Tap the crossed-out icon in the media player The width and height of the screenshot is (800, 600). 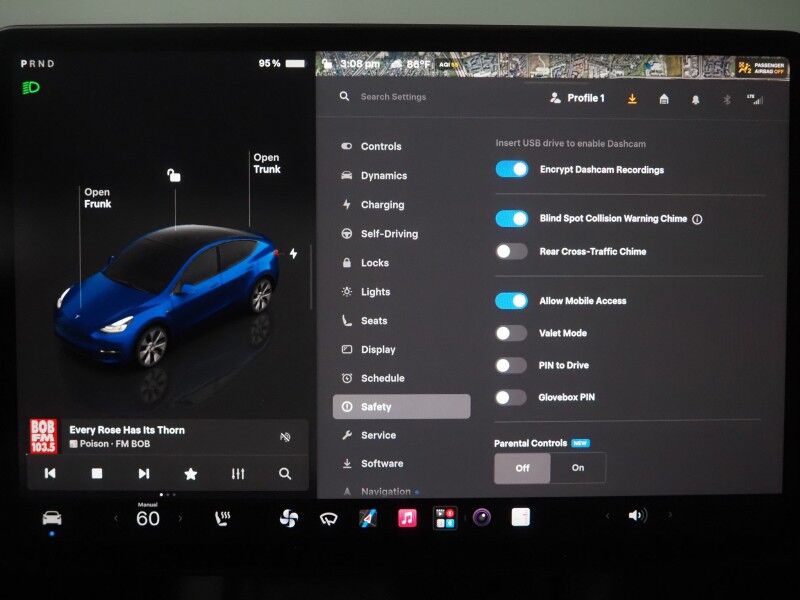pyautogui.click(x=285, y=437)
